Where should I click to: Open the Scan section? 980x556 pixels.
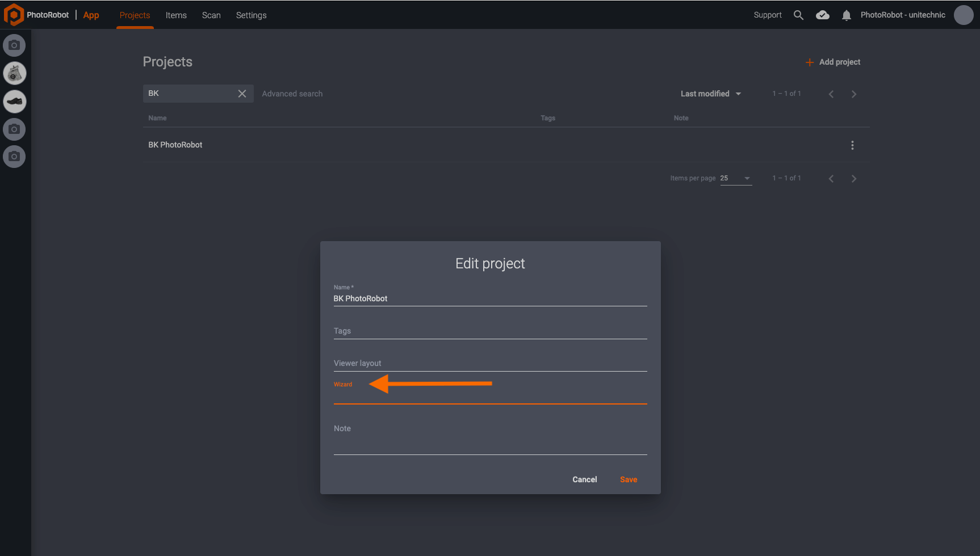211,15
